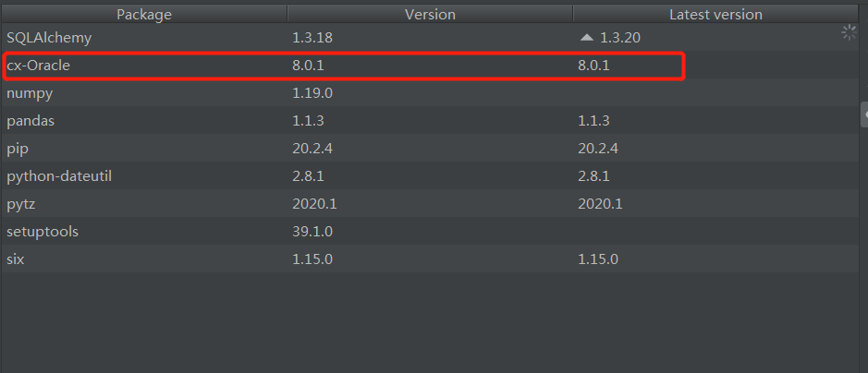Image resolution: width=868 pixels, height=373 pixels.
Task: Select the pip package row
Action: (x=430, y=148)
